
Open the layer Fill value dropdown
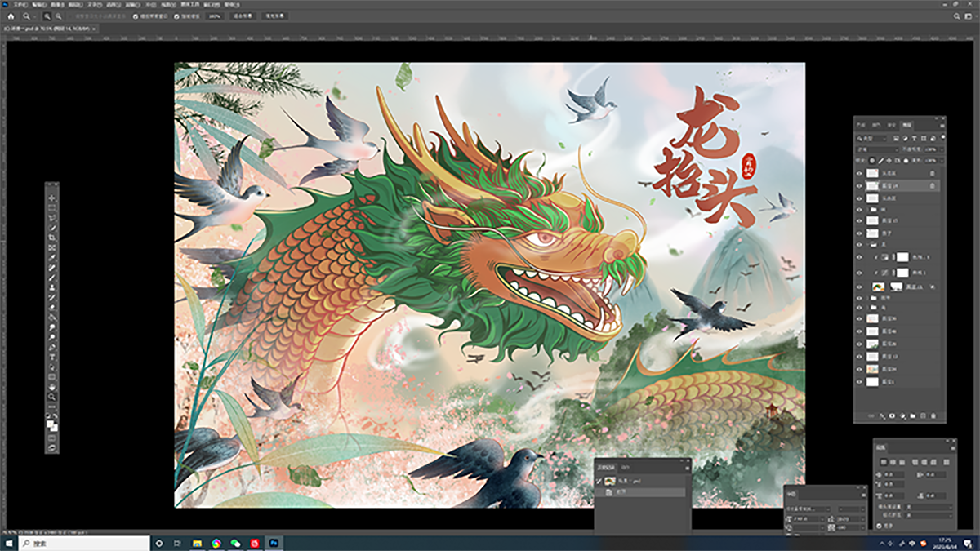click(942, 161)
